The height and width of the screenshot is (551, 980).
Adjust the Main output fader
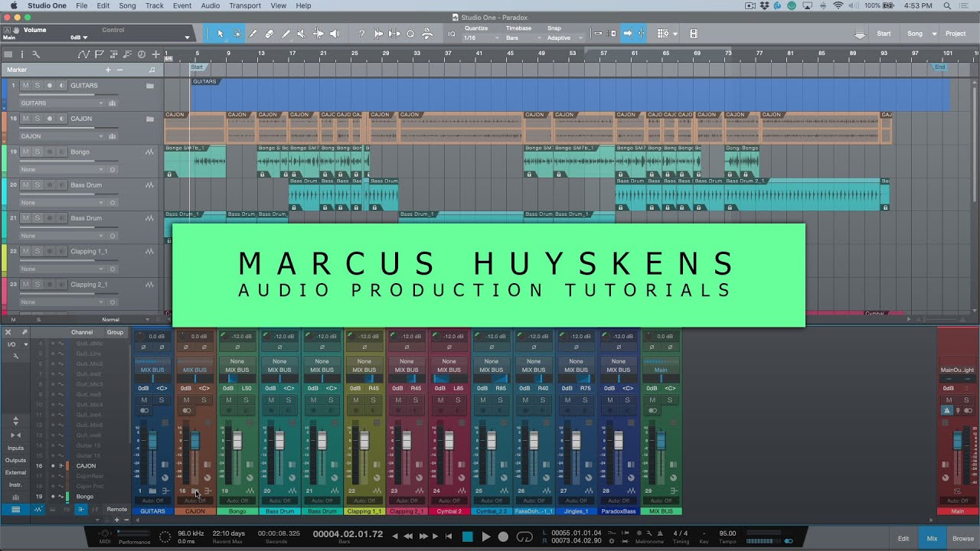coord(957,440)
